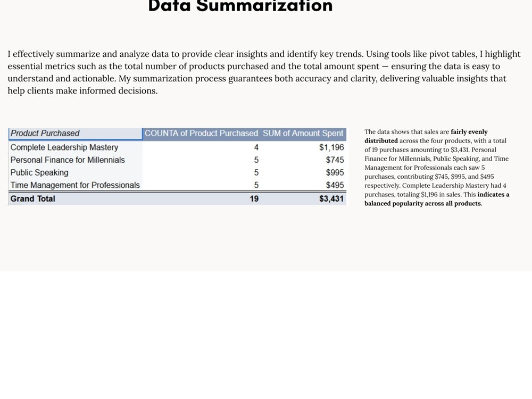Select the Product Purchased header cell
This screenshot has height=399, width=532.
point(75,134)
